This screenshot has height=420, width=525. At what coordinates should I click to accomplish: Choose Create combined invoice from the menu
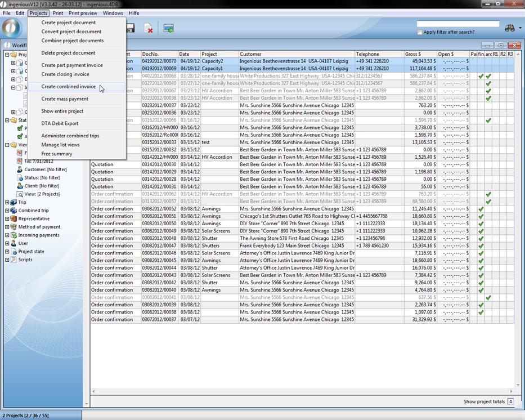click(68, 87)
